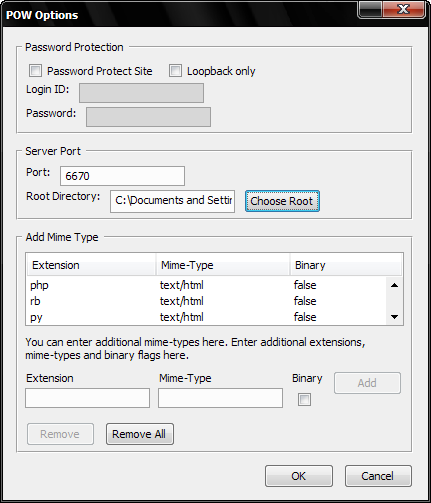Screen dimensions: 431x503
Task: Select the rb extension row
Action: point(206,301)
